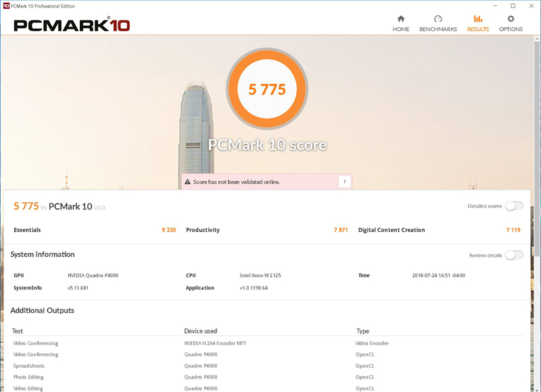Viewport: 541px width, 392px height.
Task: Click the Spreadsheets test row
Action: pos(28,366)
